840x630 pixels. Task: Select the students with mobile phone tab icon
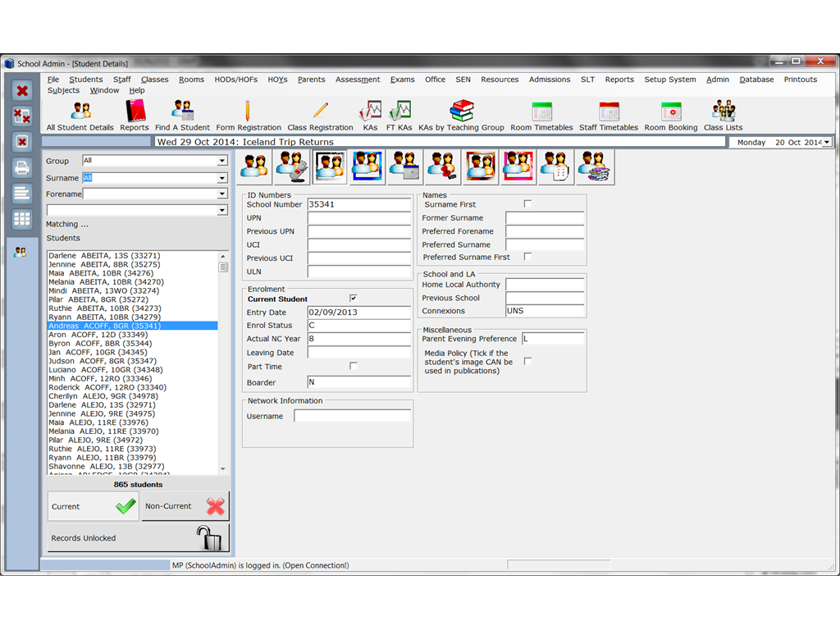(292, 167)
